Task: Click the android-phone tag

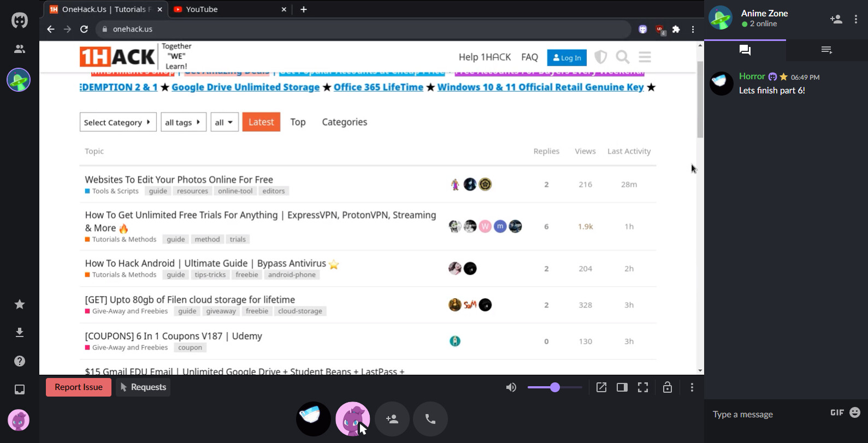Action: pyautogui.click(x=292, y=275)
